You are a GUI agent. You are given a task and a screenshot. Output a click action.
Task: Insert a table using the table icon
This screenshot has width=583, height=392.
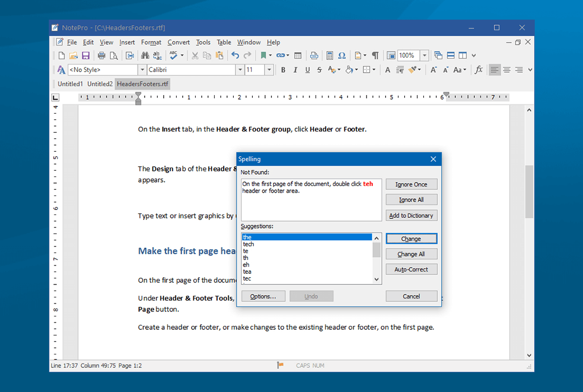[x=298, y=56]
